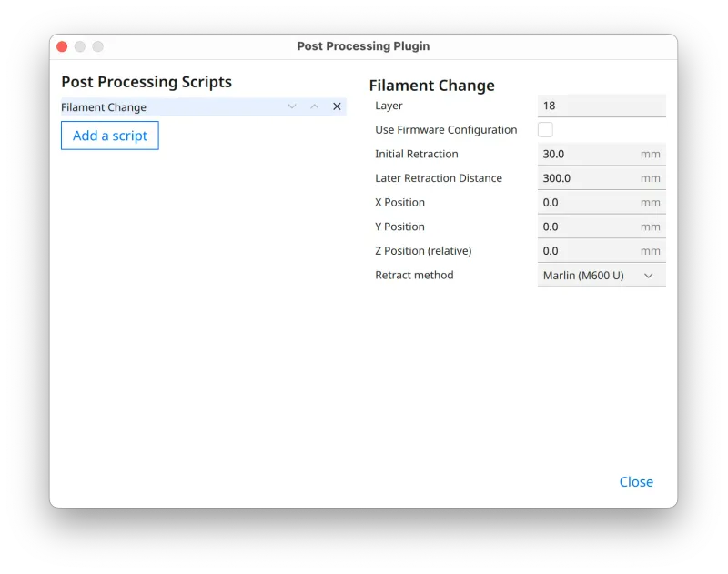
Task: Move the Filament Change script down
Action: tap(292, 106)
